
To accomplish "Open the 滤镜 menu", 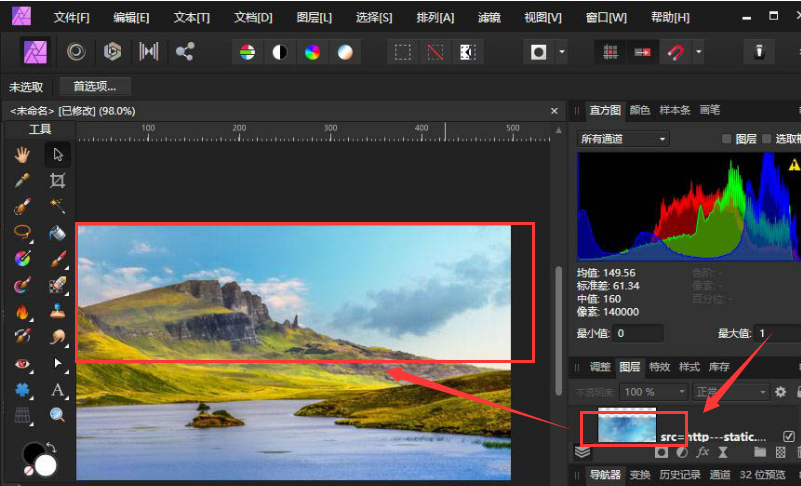I will pos(489,18).
